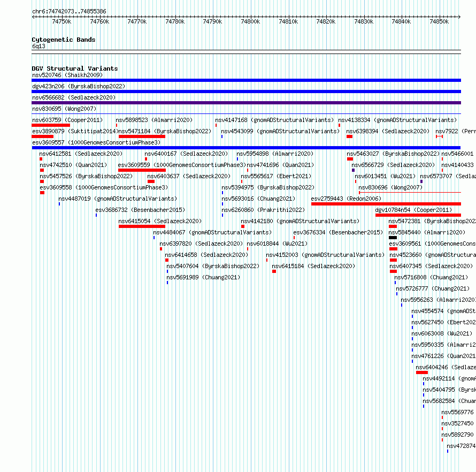Image resolution: width=476 pixels, height=472 pixels.
Task: Click nsv6063008 (Wu2021) label
Action: (442, 333)
